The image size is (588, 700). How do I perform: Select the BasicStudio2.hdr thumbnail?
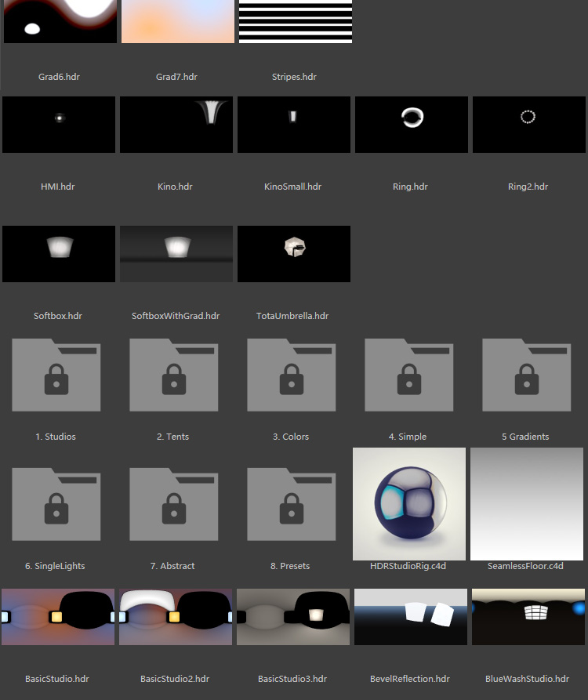(176, 617)
